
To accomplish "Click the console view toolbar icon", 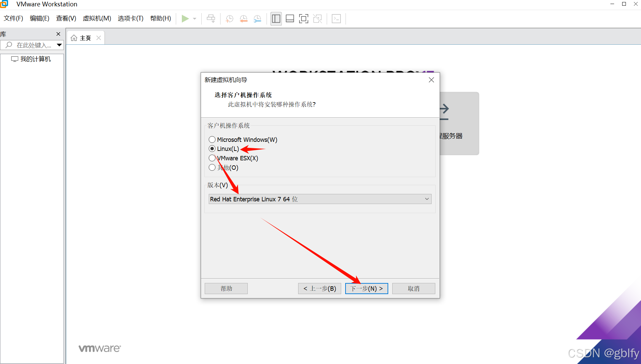I will pos(336,18).
